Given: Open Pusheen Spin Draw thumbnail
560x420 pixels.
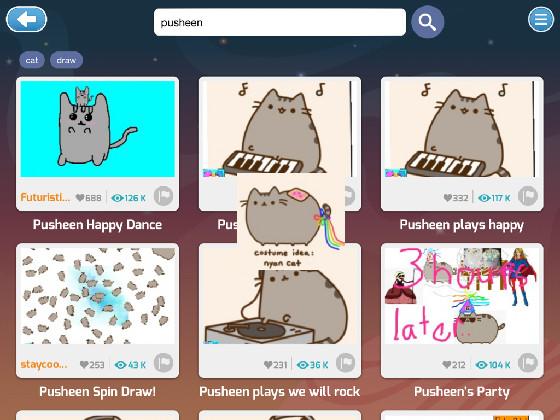Looking at the screenshot, I should point(98,296).
